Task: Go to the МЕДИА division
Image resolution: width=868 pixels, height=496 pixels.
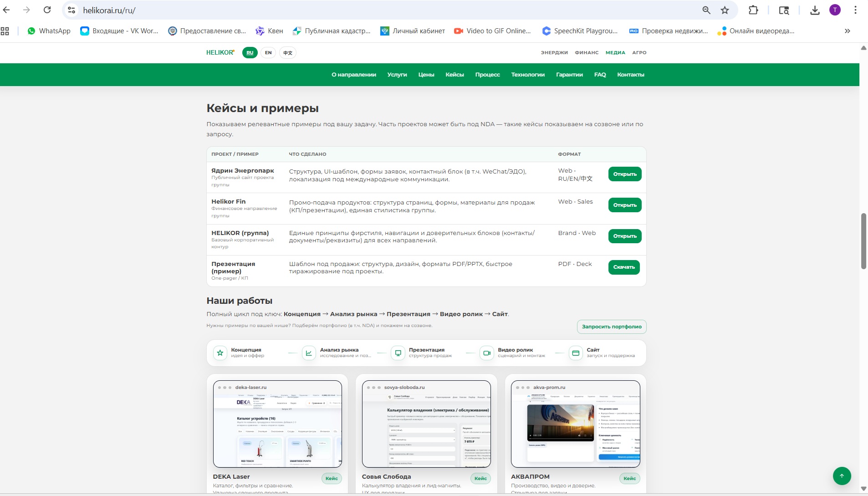Action: [615, 53]
